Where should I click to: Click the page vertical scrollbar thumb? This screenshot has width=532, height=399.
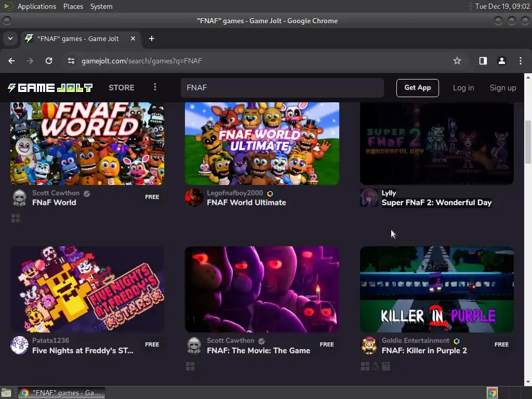(x=528, y=141)
